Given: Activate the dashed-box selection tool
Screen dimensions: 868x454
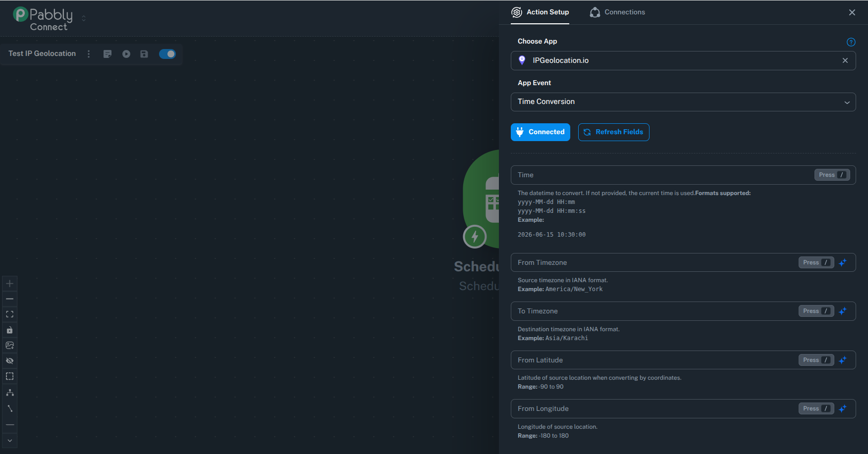Looking at the screenshot, I should pyautogui.click(x=10, y=376).
